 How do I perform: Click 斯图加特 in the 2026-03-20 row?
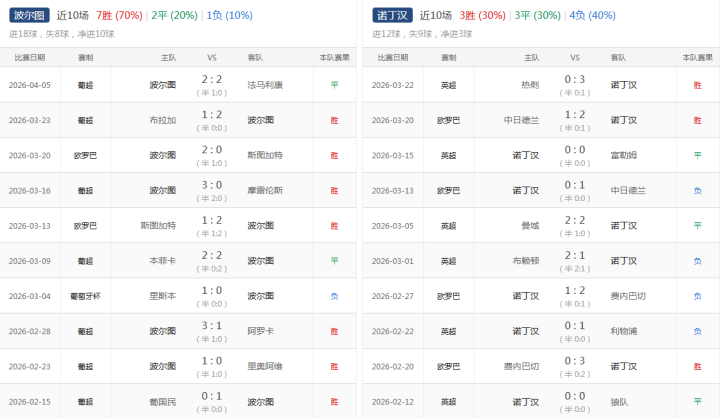265,155
